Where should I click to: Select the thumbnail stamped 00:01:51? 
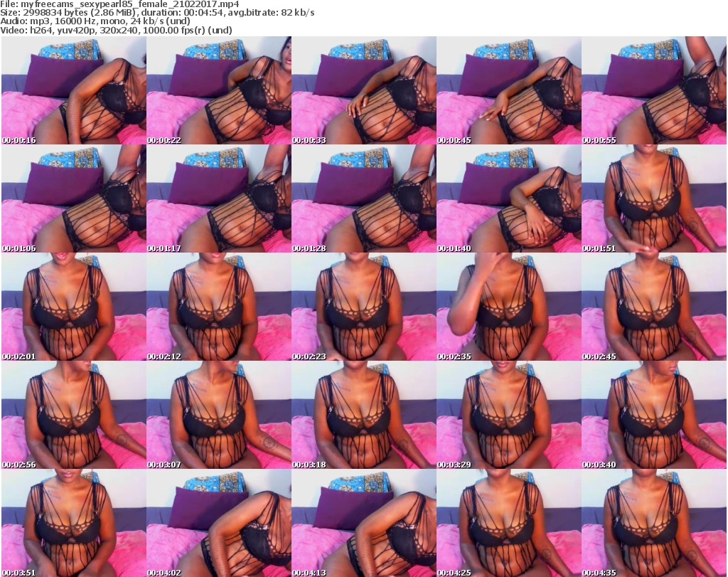654,198
